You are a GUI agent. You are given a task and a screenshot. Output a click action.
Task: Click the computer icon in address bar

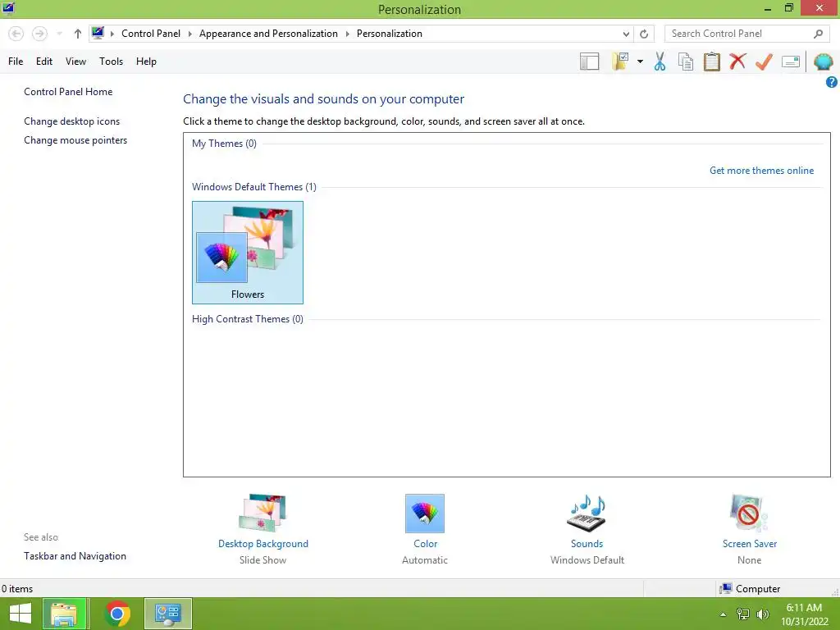98,33
